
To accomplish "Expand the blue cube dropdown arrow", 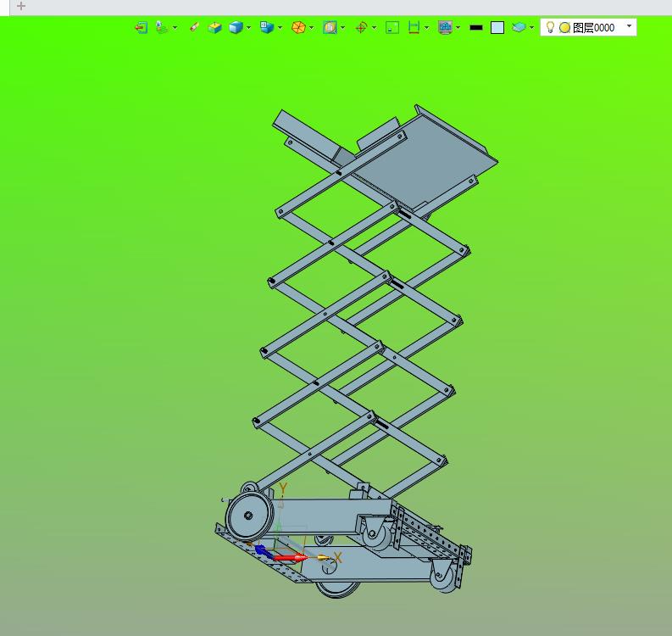I will [248, 27].
